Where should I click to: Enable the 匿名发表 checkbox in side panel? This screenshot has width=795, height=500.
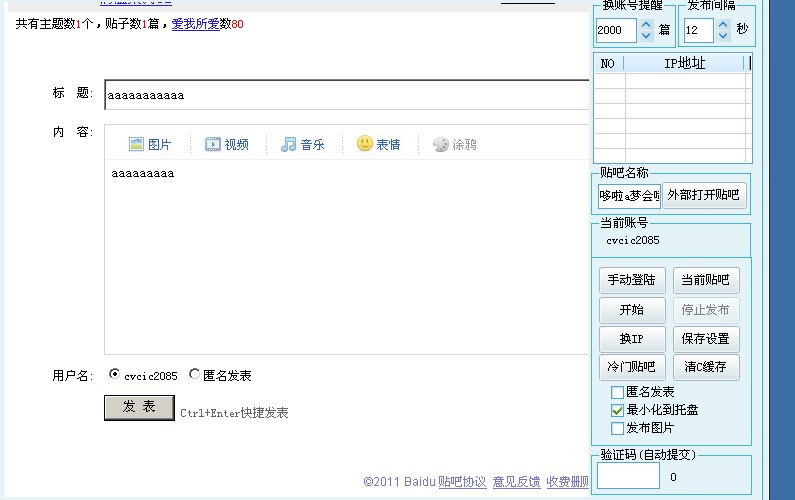(x=617, y=392)
